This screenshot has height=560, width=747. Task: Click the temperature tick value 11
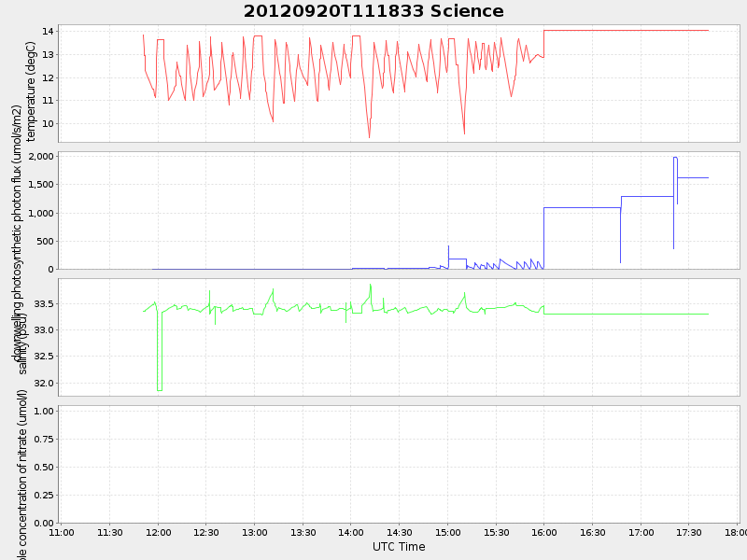click(x=48, y=101)
